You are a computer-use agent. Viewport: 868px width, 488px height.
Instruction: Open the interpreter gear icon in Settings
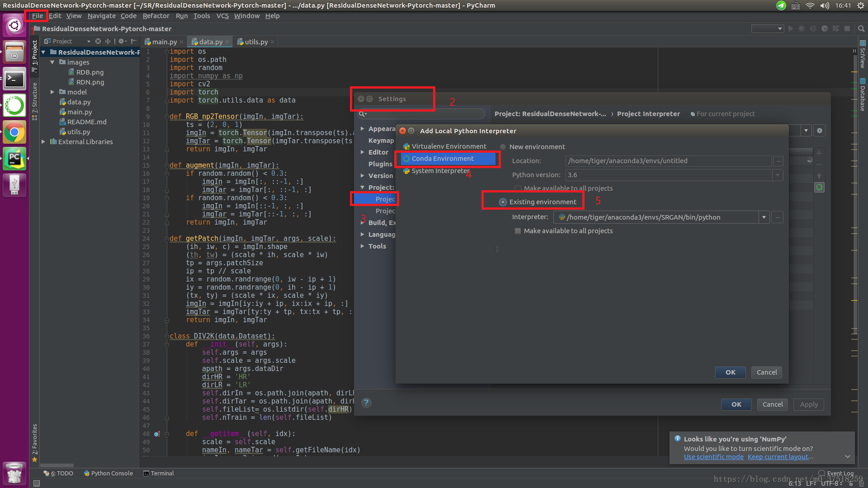coord(820,131)
